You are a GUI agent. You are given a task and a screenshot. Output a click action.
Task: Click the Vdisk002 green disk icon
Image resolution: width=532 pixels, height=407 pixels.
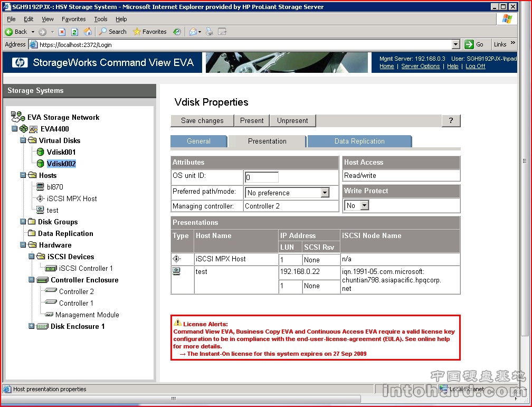pos(40,164)
